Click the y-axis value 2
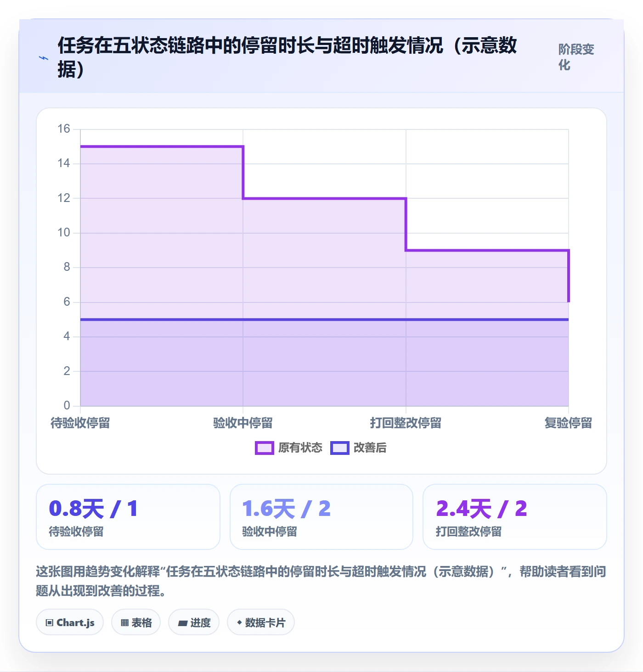Image resolution: width=643 pixels, height=672 pixels. pos(67,371)
